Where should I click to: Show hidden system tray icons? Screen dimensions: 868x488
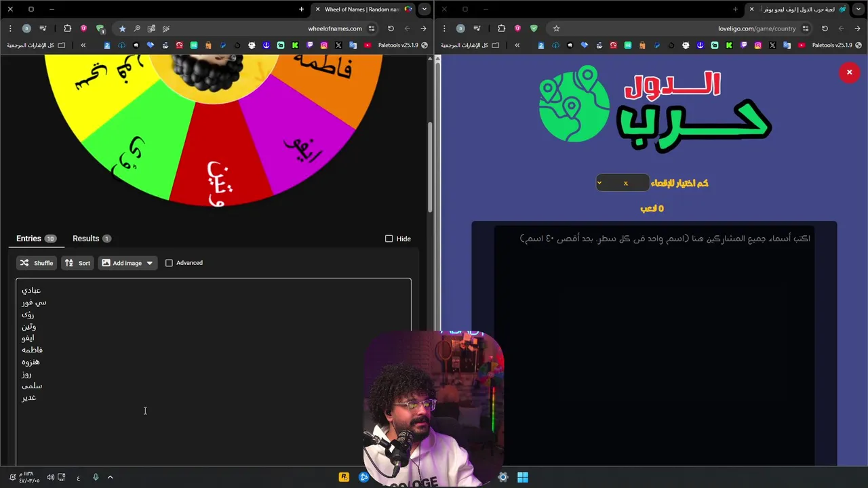110,477
